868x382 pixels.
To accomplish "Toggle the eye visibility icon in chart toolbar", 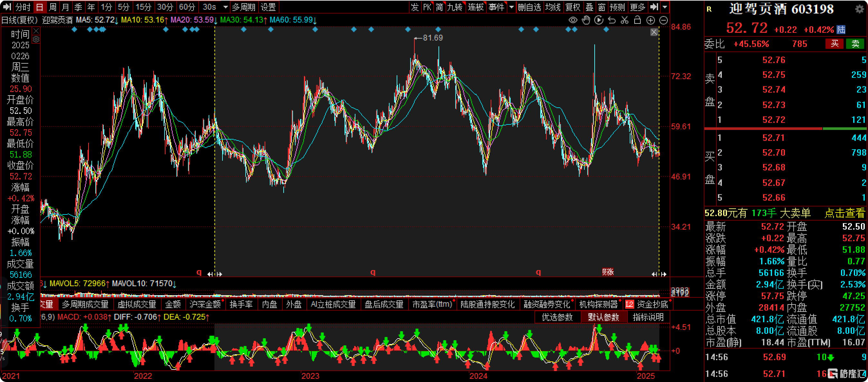I will tap(573, 20).
